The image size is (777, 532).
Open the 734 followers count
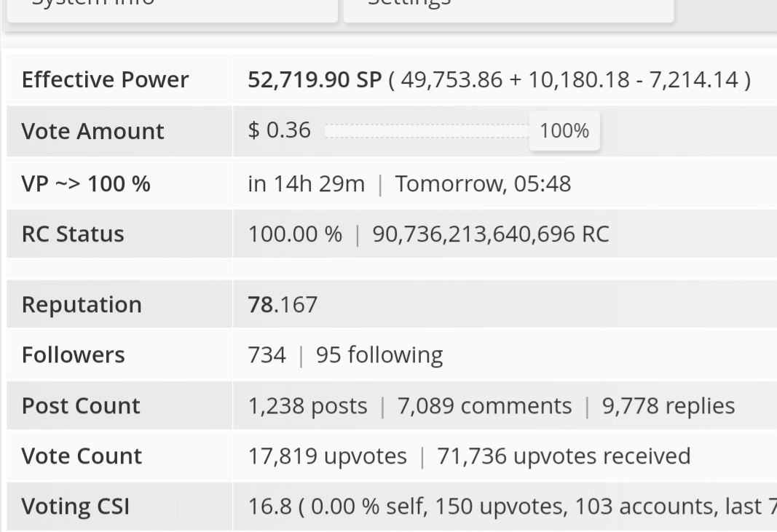tap(267, 354)
